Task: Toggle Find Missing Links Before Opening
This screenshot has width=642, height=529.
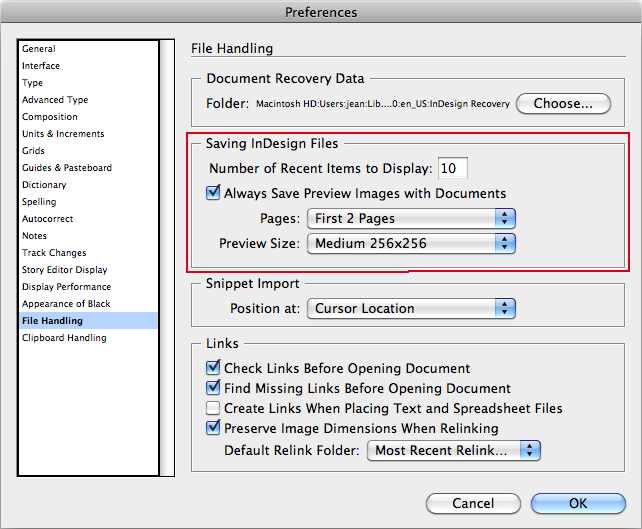Action: click(213, 387)
